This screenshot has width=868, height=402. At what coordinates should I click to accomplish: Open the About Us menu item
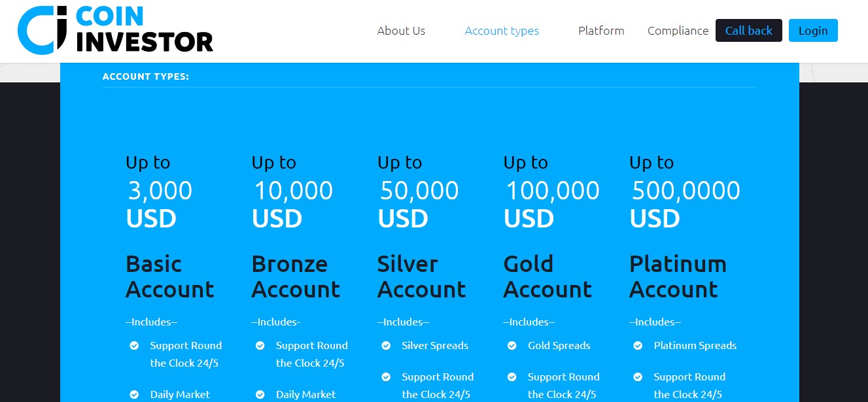(401, 31)
